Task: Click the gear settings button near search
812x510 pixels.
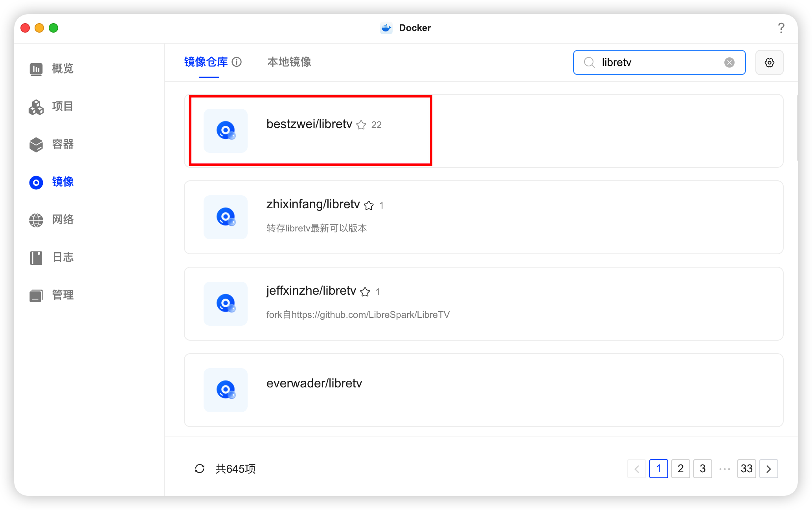Action: coord(769,62)
